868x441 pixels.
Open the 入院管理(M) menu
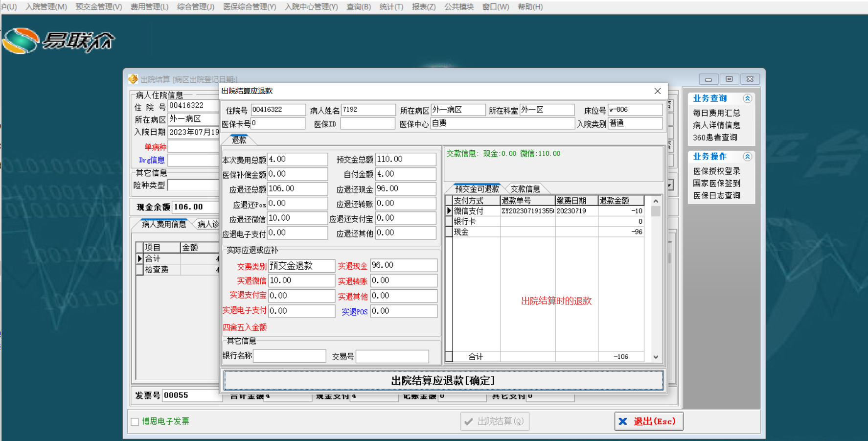pos(46,7)
